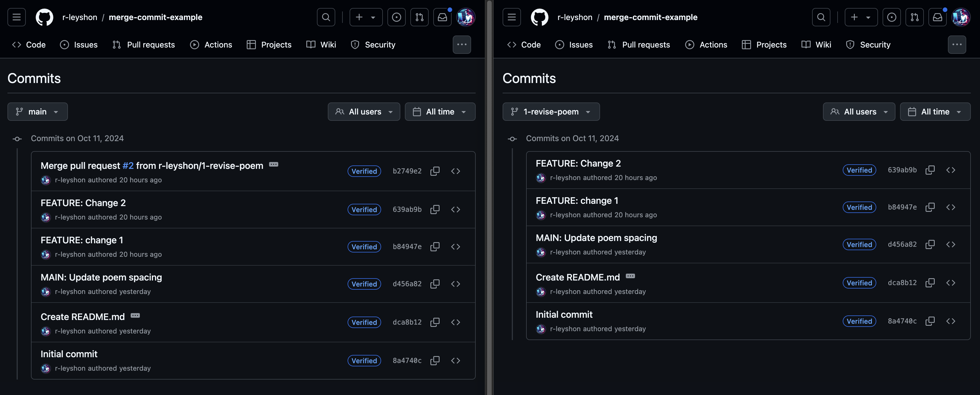Screen dimensions: 980x395
Task: Open the #2 pull request link
Action: (x=128, y=166)
